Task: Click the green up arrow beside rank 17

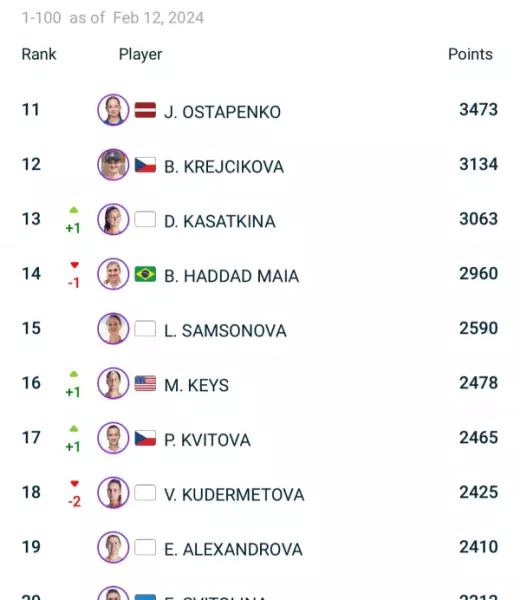Action: pyautogui.click(x=74, y=429)
